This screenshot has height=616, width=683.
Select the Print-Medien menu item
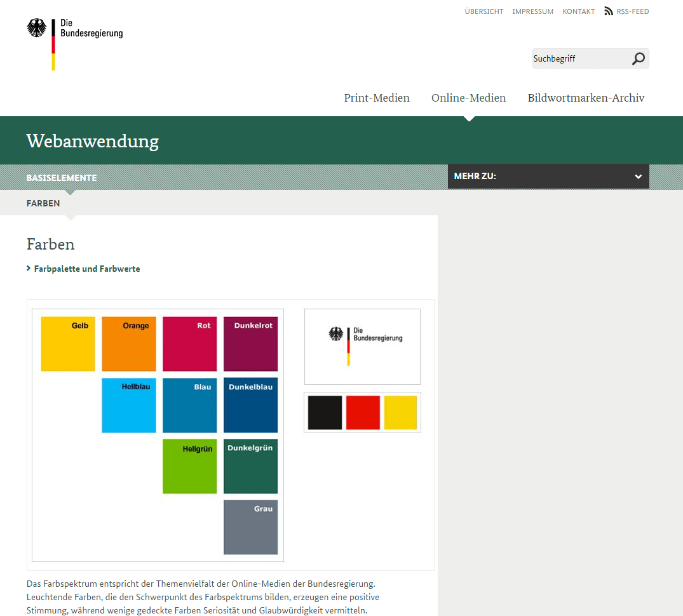(377, 98)
